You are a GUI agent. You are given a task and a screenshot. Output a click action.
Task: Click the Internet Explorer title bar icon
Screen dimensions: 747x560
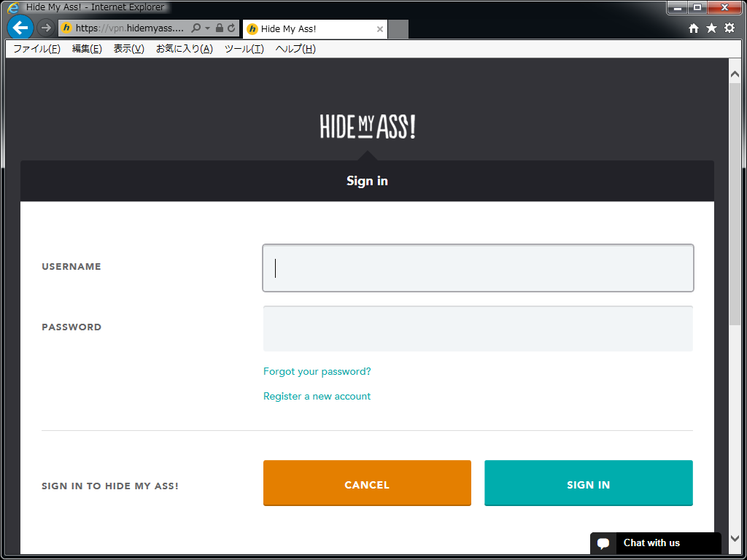click(14, 7)
